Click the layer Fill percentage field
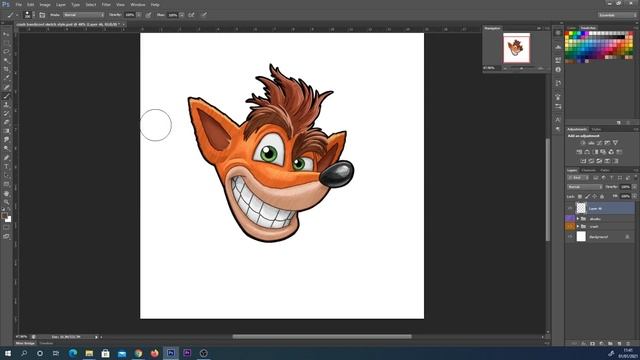 point(625,196)
